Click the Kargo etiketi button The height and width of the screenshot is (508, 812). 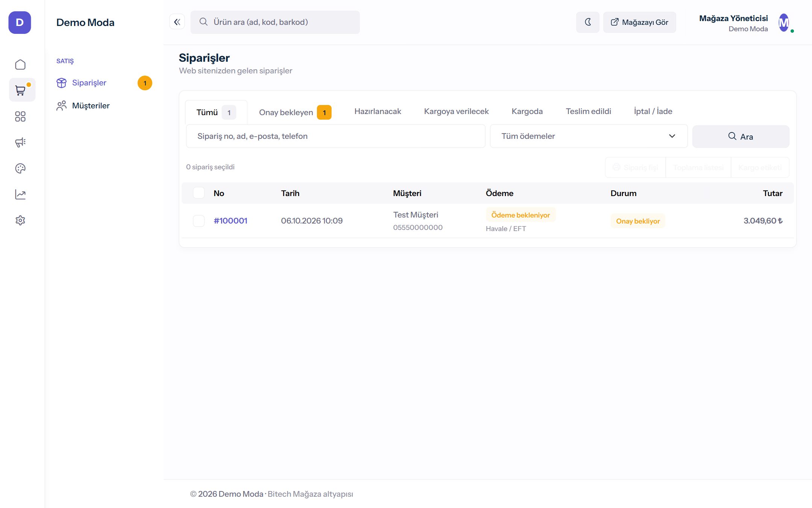pos(760,167)
